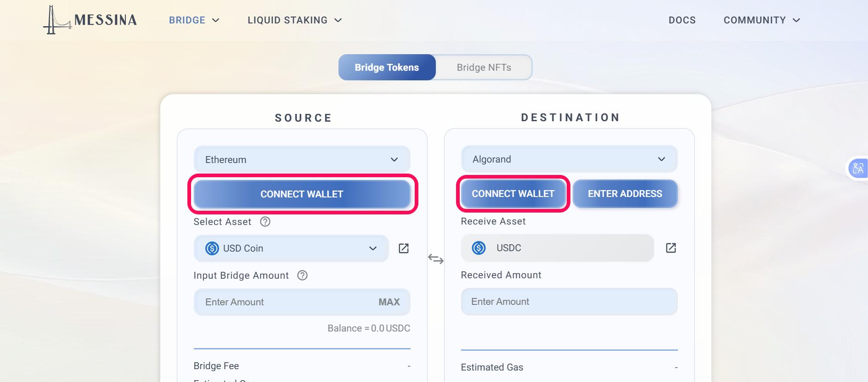Expand the Algorand destination chain dropdown
The height and width of the screenshot is (382, 868).
[569, 159]
